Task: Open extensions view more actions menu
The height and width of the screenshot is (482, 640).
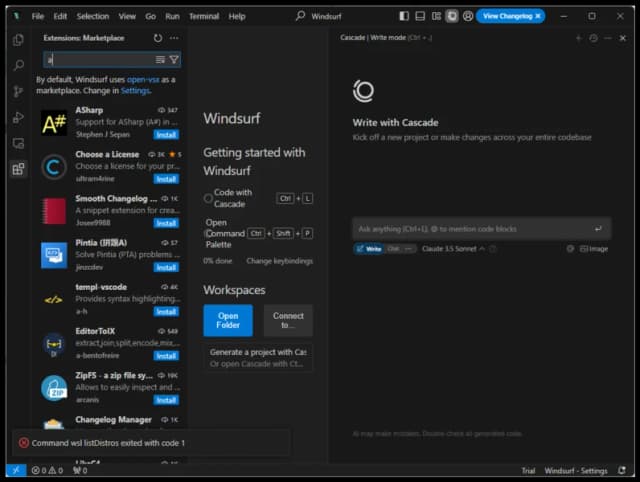Action: coord(174,38)
